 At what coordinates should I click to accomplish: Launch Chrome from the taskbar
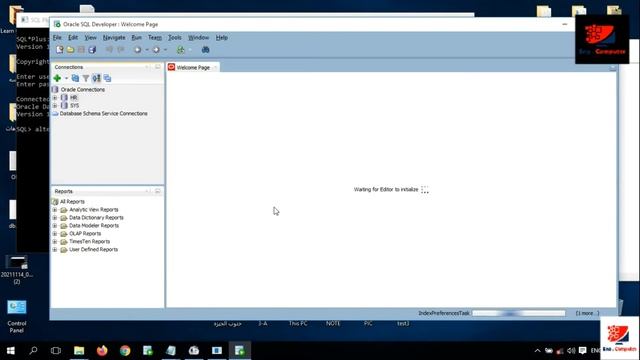pos(125,351)
